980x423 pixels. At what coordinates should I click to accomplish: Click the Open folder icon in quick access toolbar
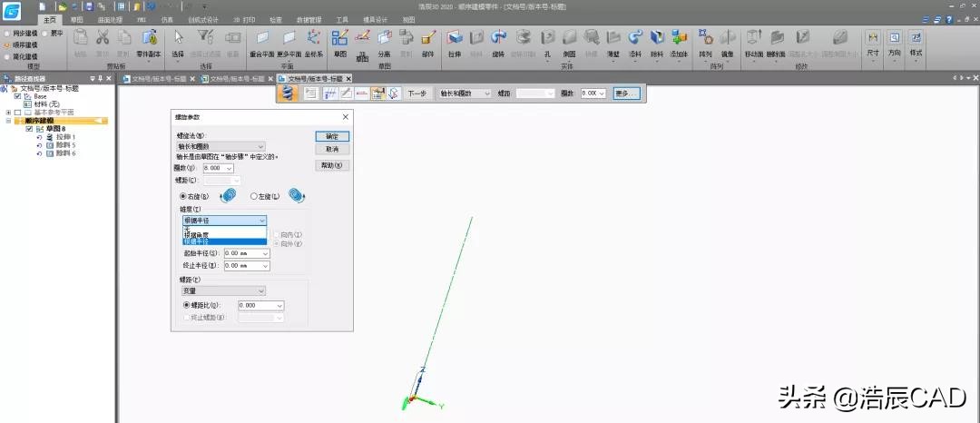(62, 6)
